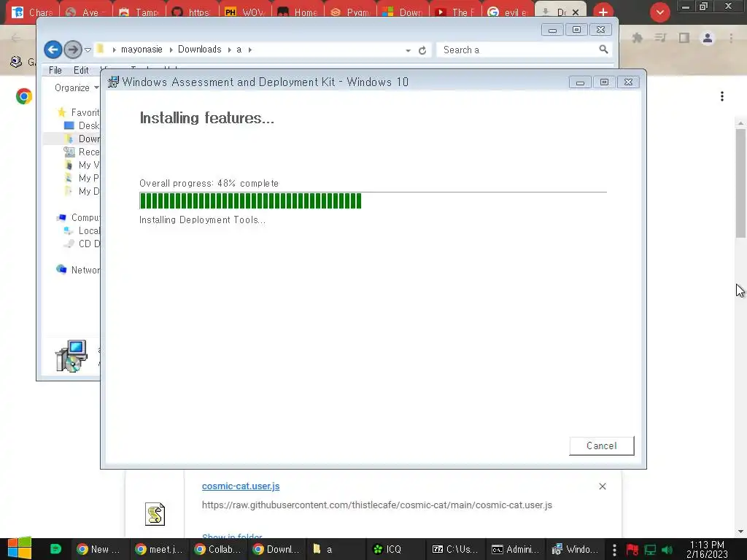This screenshot has width=747, height=560.
Task: Click the network tray icon
Action: [x=650, y=550]
